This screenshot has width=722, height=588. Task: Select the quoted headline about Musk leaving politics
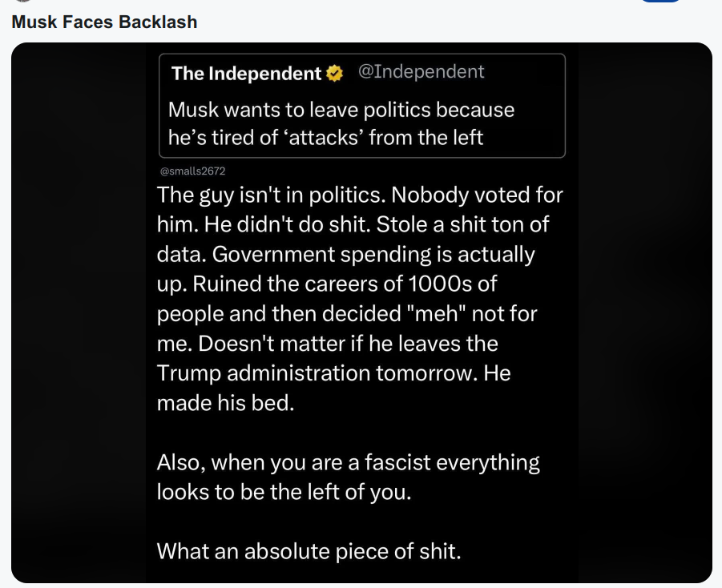coord(341,123)
